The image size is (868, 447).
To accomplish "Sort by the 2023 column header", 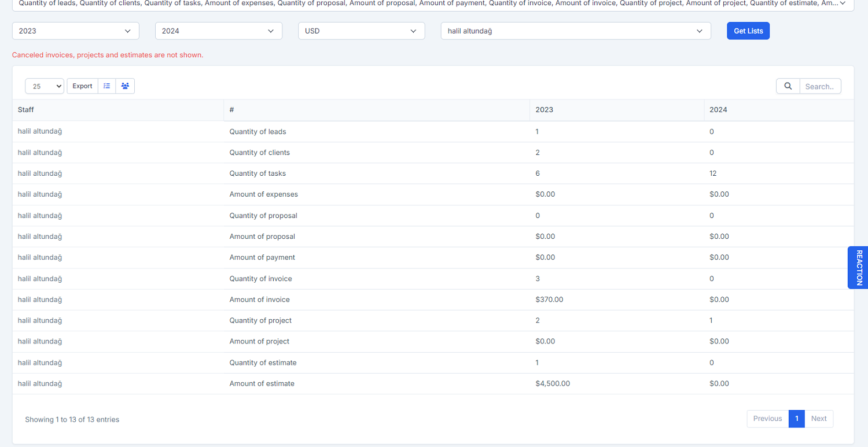I will (x=617, y=110).
